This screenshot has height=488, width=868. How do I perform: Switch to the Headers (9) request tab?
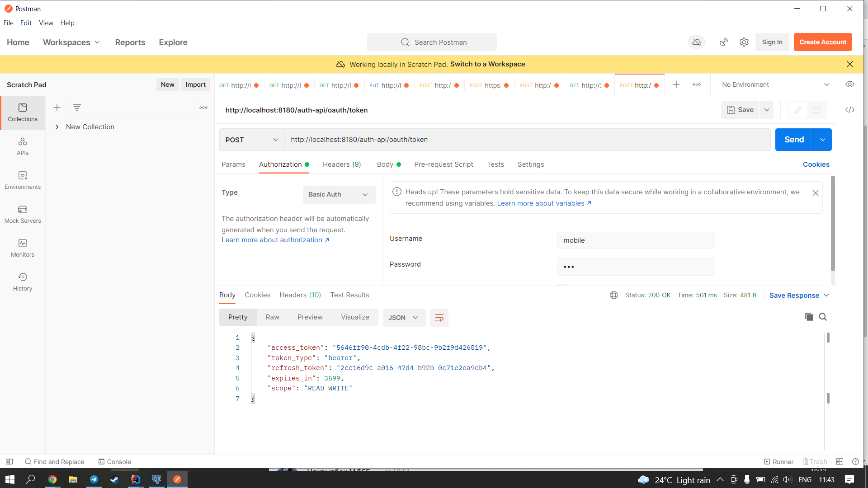(342, 164)
